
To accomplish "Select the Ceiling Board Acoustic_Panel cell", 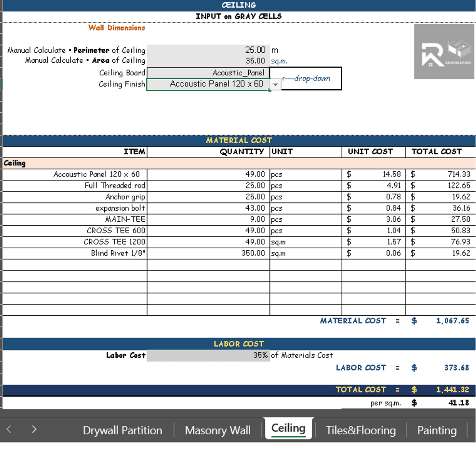I will tap(208, 73).
